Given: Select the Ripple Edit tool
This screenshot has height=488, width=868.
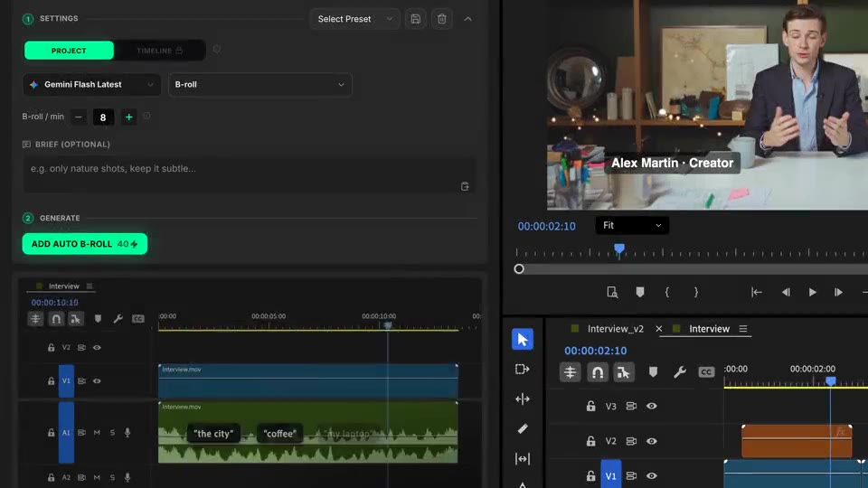Looking at the screenshot, I should point(523,399).
